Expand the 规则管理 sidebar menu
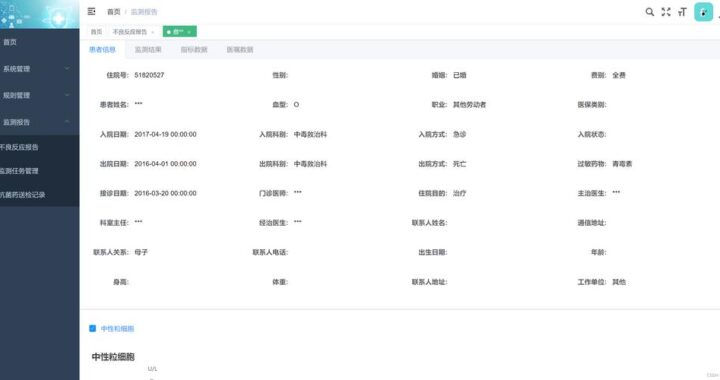 [x=39, y=95]
